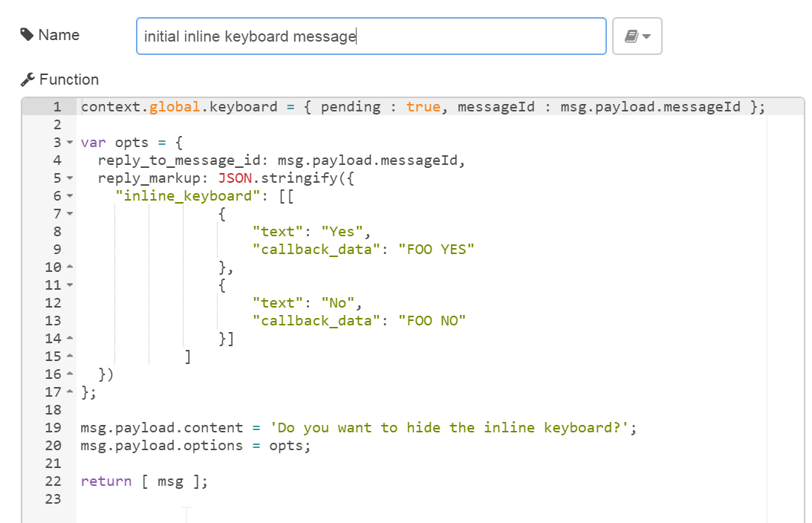Select line number 1 in the gutter
This screenshot has width=812, height=523.
click(x=56, y=107)
